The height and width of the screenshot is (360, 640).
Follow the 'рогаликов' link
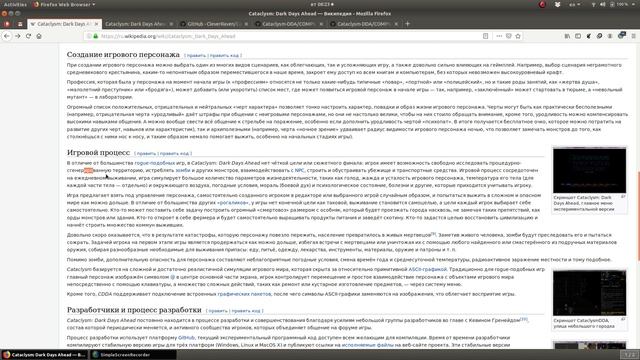233,202
